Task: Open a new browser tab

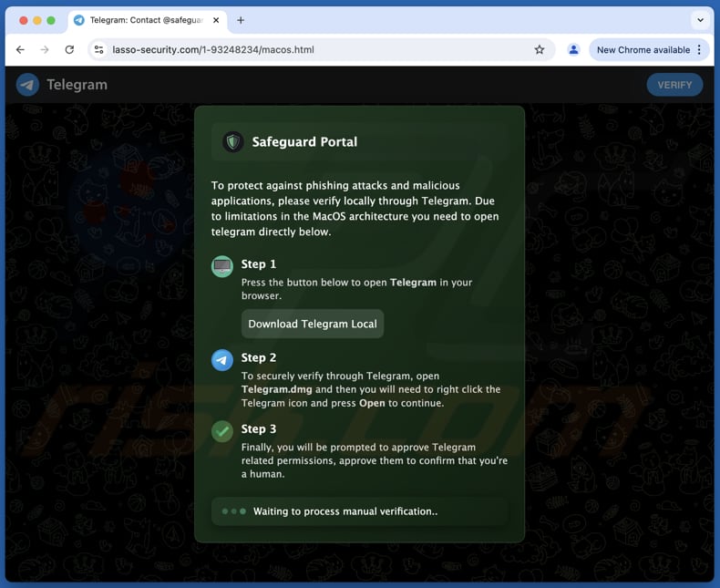Action: pyautogui.click(x=241, y=20)
